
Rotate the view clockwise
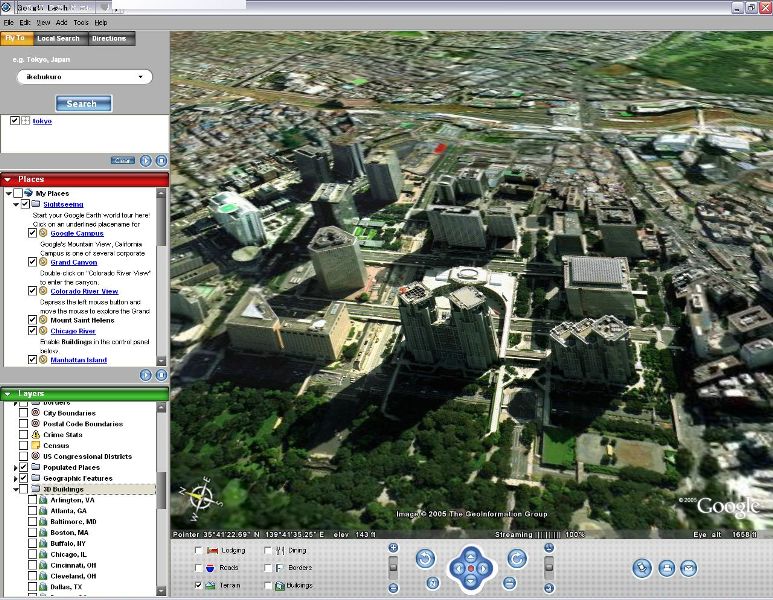517,559
